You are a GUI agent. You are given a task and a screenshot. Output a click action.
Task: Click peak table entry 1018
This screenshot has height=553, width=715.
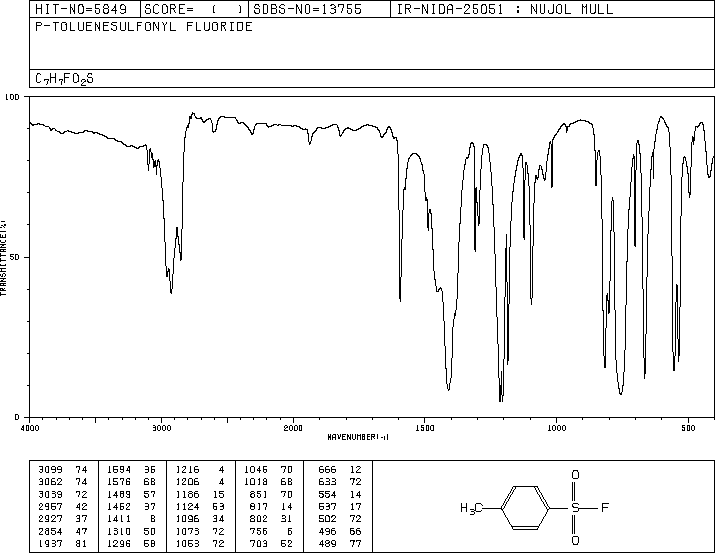256,481
